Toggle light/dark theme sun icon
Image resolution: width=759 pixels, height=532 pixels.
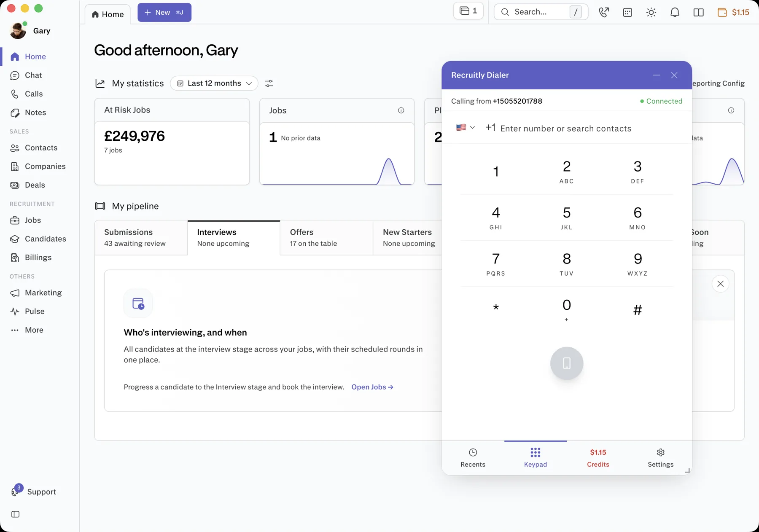coord(651,12)
